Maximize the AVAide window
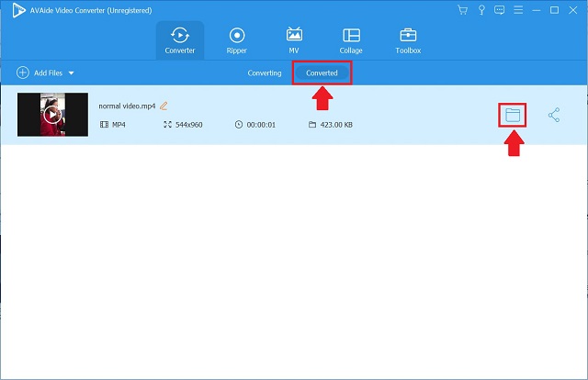588x380 pixels. pyautogui.click(x=554, y=10)
